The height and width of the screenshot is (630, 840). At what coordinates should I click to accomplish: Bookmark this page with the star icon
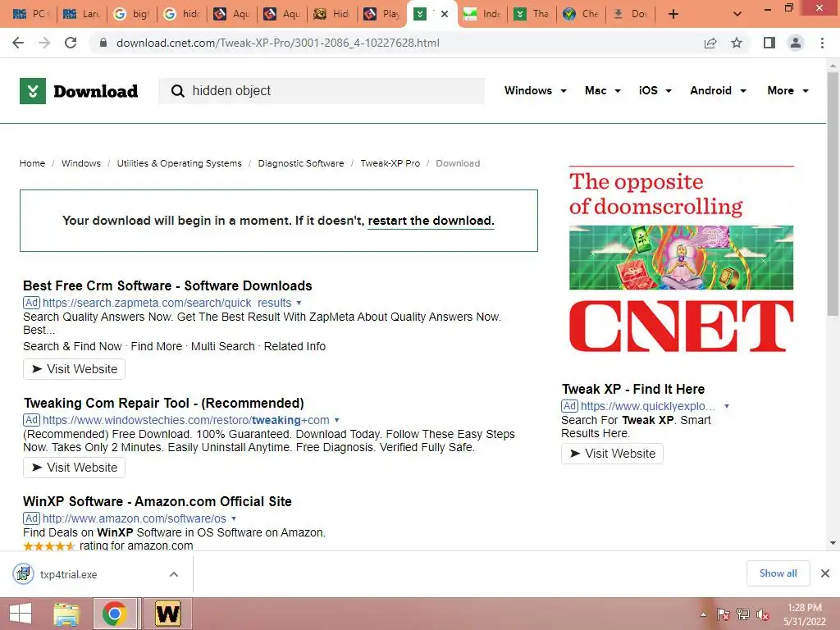click(x=737, y=43)
